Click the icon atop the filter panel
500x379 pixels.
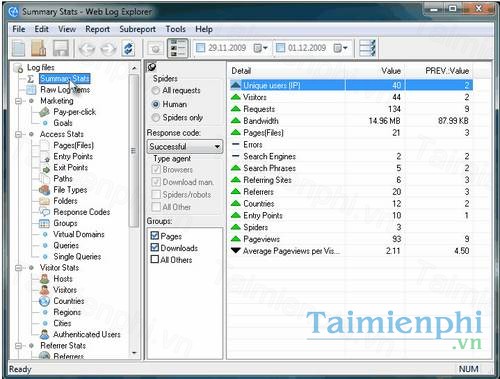pos(152,67)
